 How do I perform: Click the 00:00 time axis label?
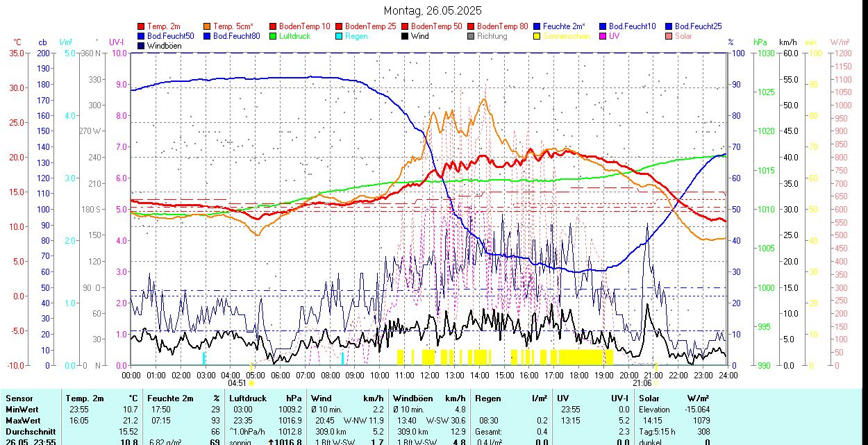(x=131, y=375)
